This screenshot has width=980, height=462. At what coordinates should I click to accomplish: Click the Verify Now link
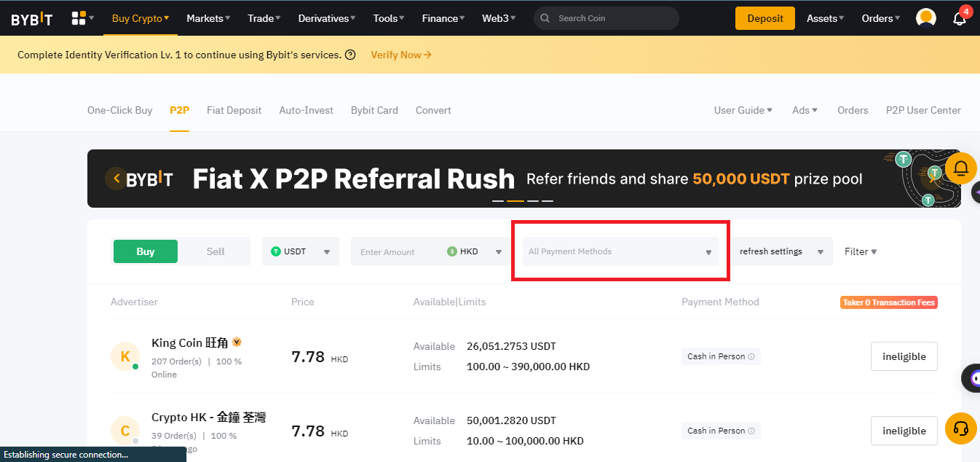click(x=401, y=55)
